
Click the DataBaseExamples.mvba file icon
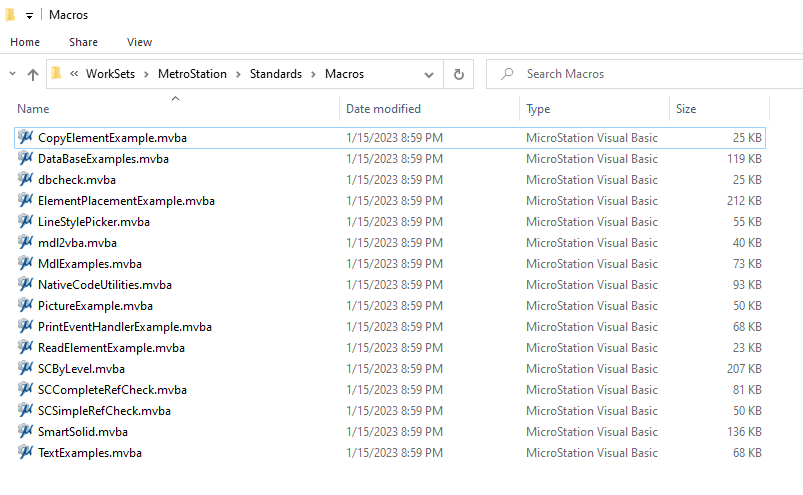pyautogui.click(x=25, y=158)
